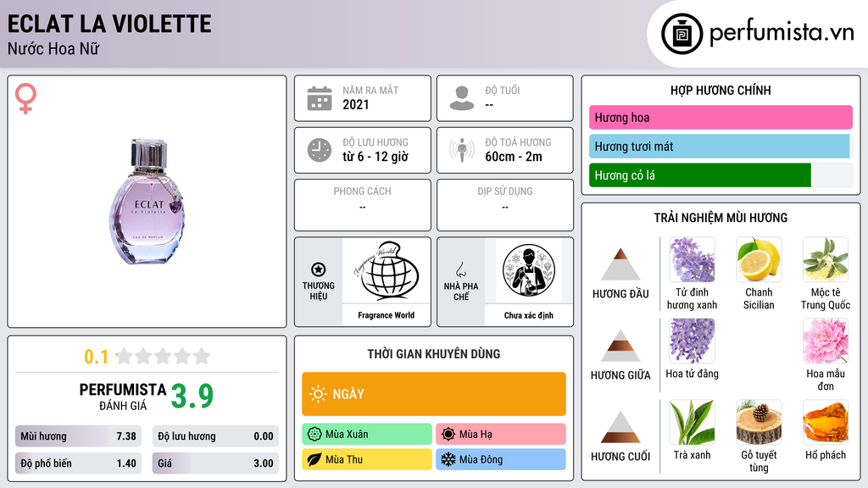
Task: Click the five-star rating row
Action: (163, 356)
